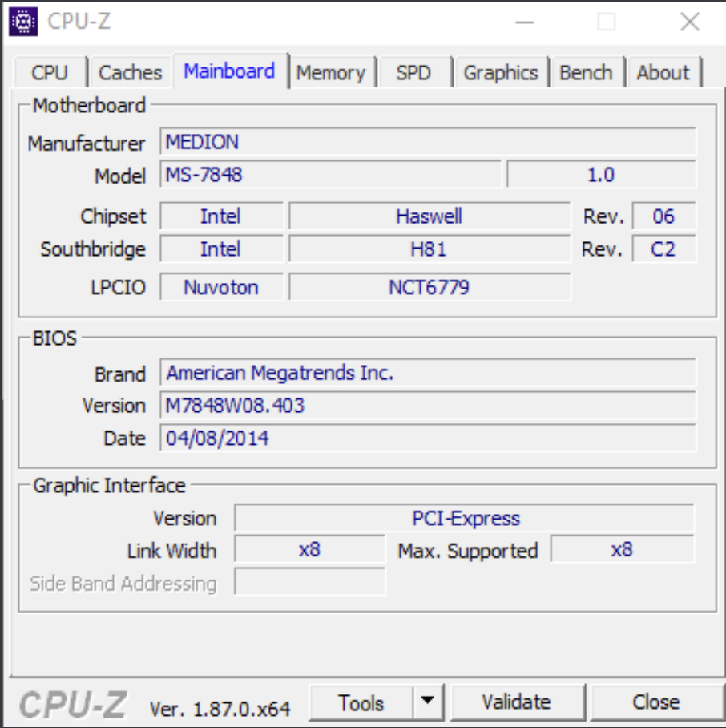Click the Validate button
726x728 pixels.
[x=517, y=702]
